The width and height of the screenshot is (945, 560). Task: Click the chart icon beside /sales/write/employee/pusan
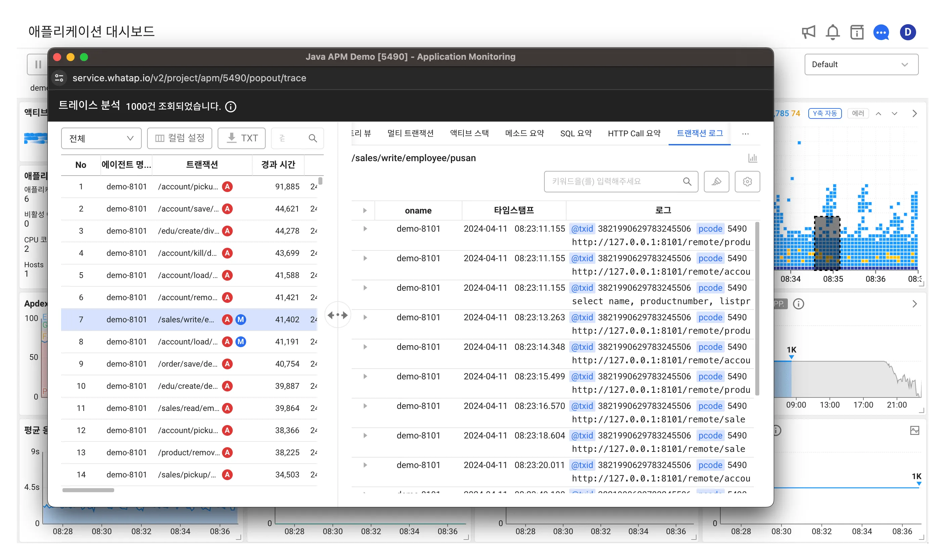752,158
